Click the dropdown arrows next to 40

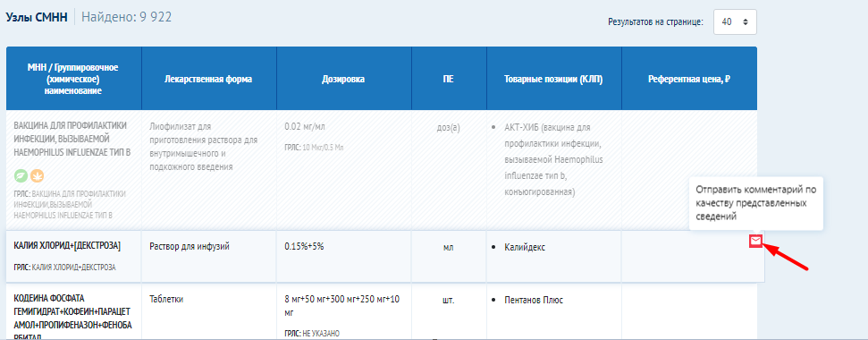click(x=746, y=22)
